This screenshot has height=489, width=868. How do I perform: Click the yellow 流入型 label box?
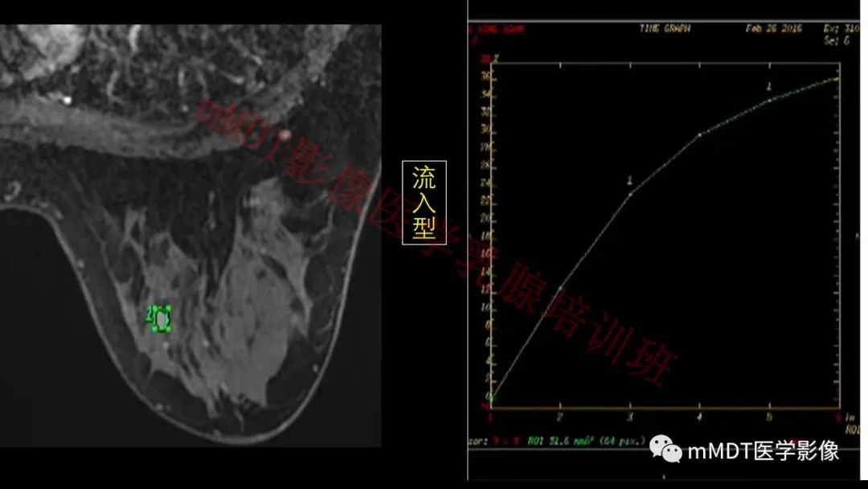pyautogui.click(x=424, y=203)
